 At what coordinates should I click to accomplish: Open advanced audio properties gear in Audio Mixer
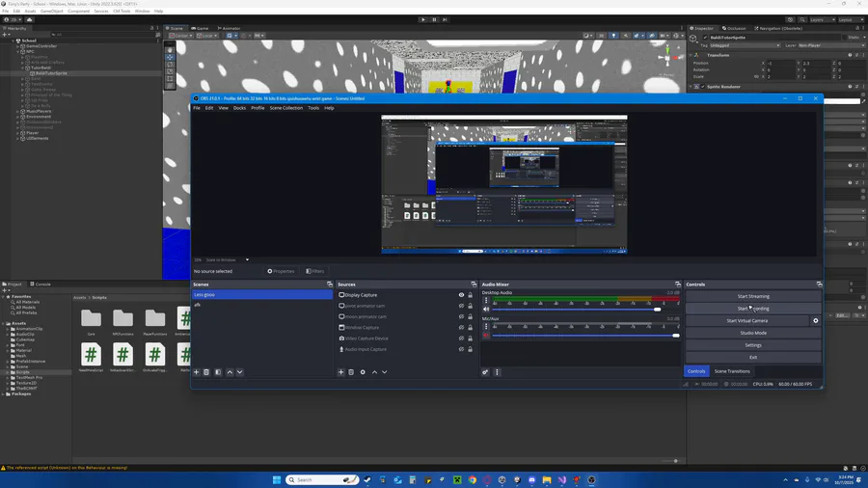485,372
